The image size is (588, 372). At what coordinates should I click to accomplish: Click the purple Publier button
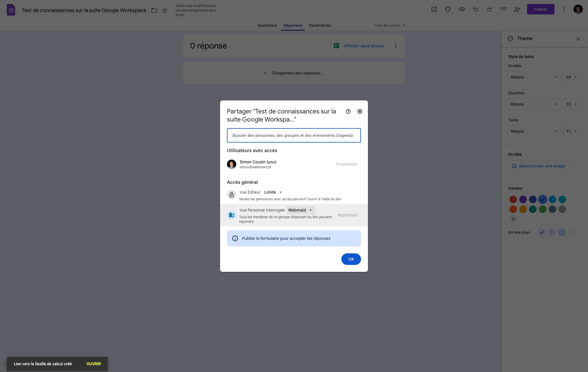[x=540, y=9]
